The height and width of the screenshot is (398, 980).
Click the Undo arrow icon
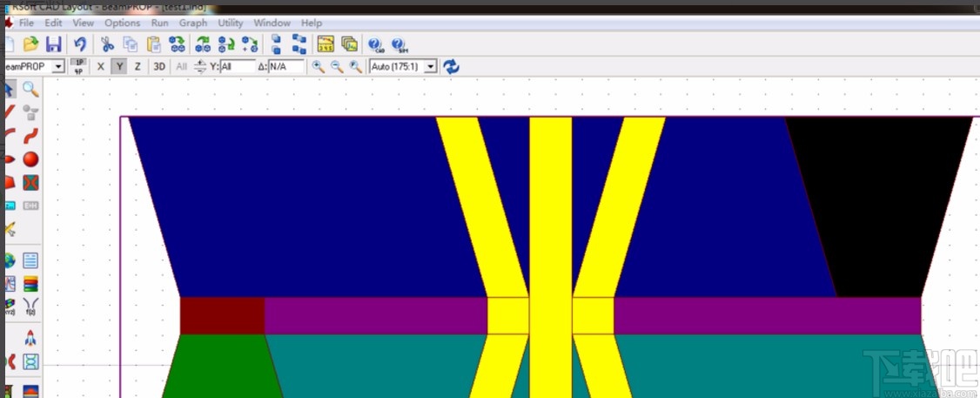click(x=80, y=44)
